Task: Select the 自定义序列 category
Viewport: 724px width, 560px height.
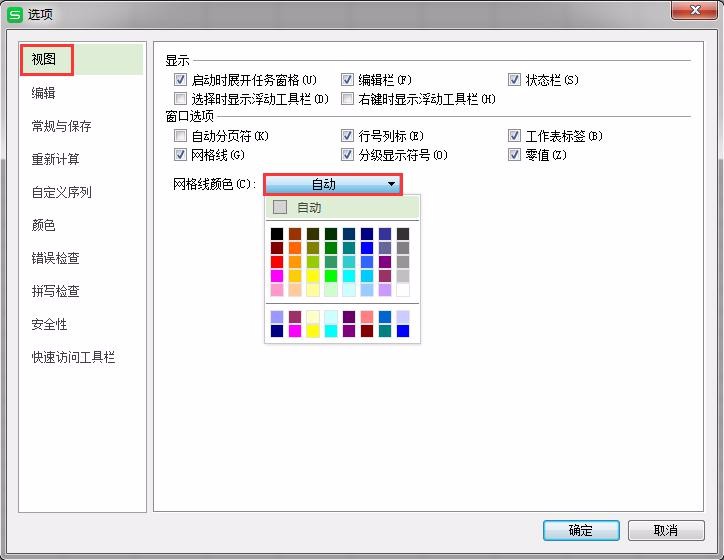Action: (x=61, y=192)
